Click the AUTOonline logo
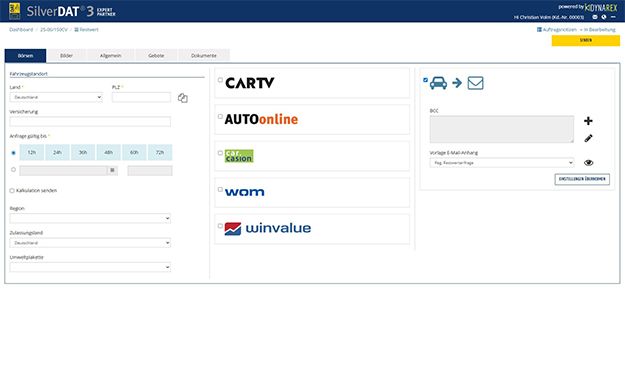This screenshot has width=625, height=378. 261,119
